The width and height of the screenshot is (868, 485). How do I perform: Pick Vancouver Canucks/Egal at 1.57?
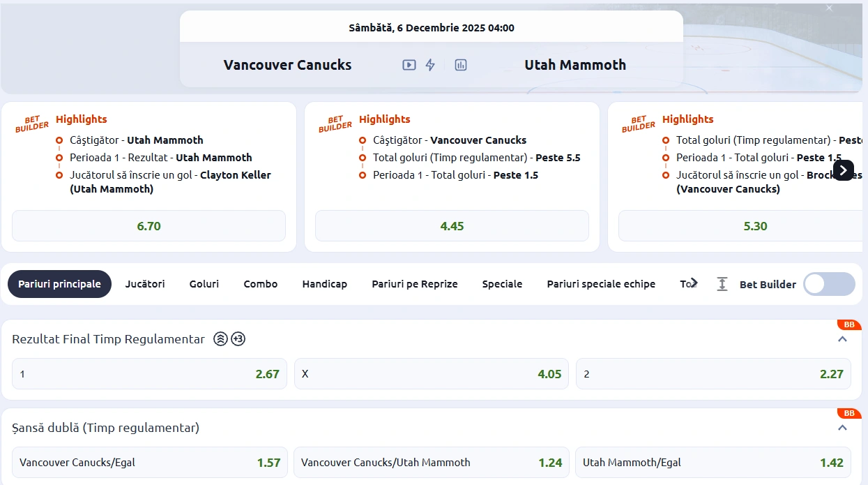click(x=150, y=463)
